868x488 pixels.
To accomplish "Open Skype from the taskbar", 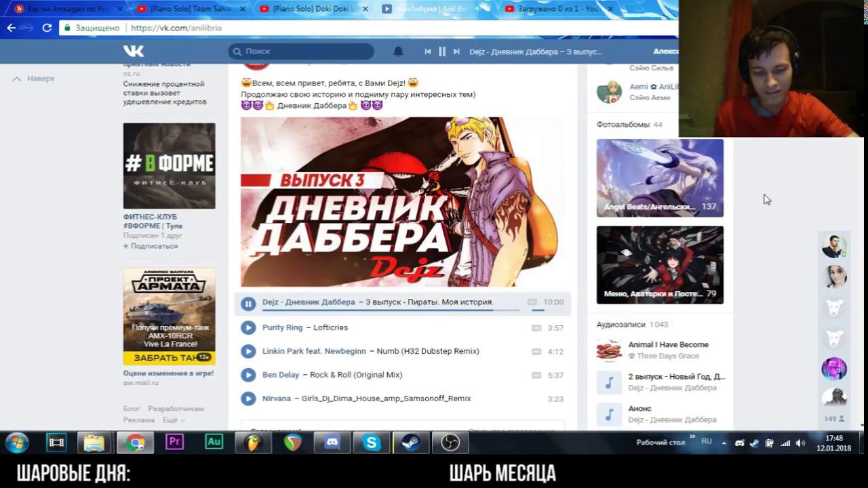I will tap(372, 443).
